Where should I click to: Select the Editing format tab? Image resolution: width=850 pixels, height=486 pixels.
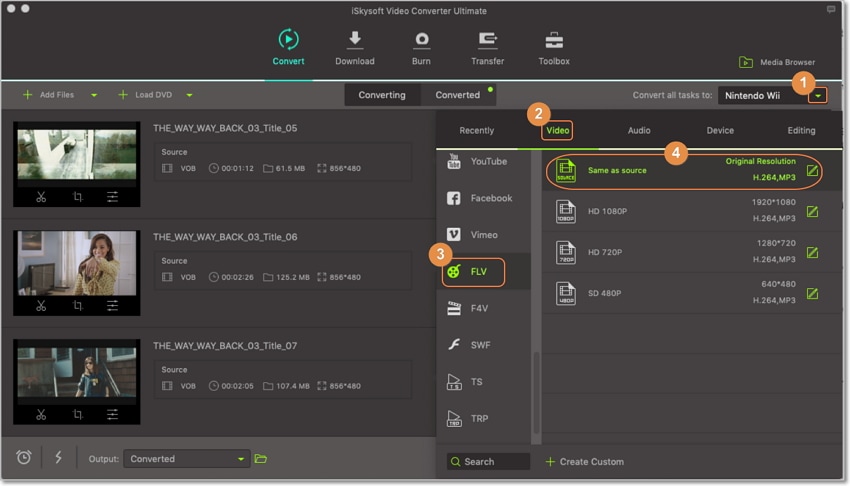[x=801, y=131]
